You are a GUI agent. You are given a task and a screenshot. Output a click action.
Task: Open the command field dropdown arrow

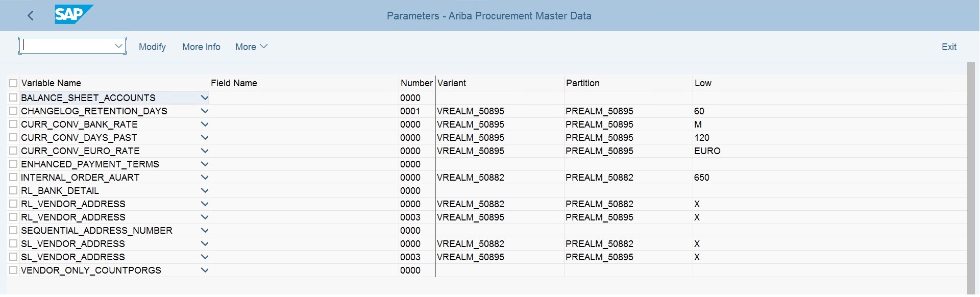[119, 45]
